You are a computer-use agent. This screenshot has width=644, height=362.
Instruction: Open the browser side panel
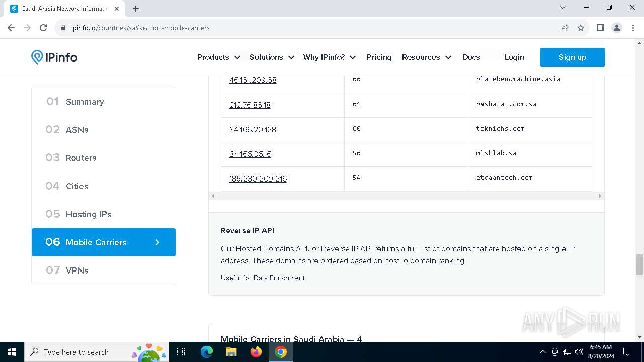coord(600,28)
